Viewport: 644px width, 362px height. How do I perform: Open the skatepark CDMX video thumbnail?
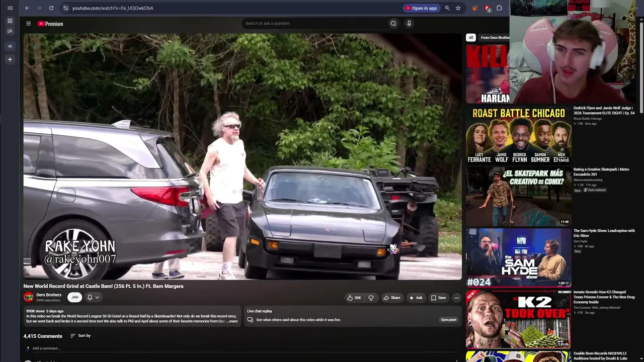[518, 196]
